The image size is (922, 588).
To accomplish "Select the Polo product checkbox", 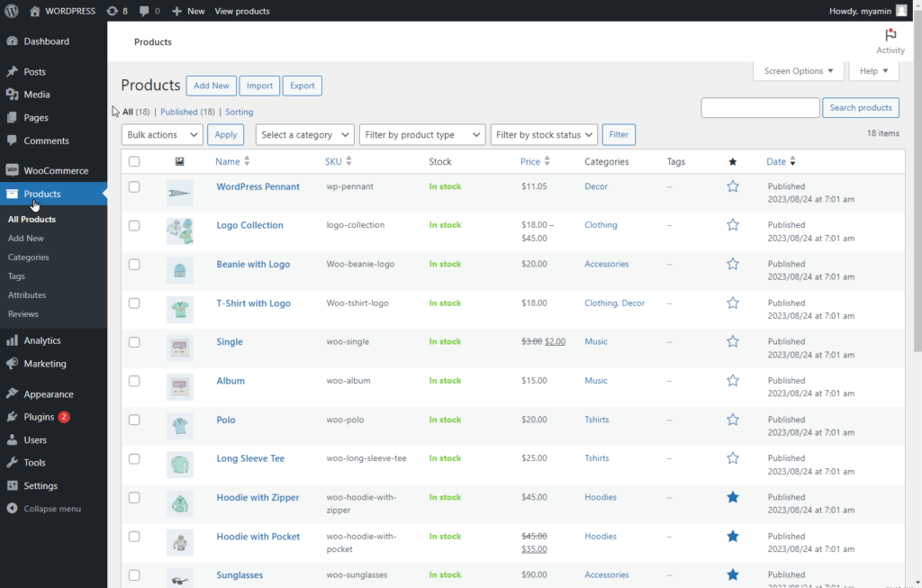I will (134, 420).
